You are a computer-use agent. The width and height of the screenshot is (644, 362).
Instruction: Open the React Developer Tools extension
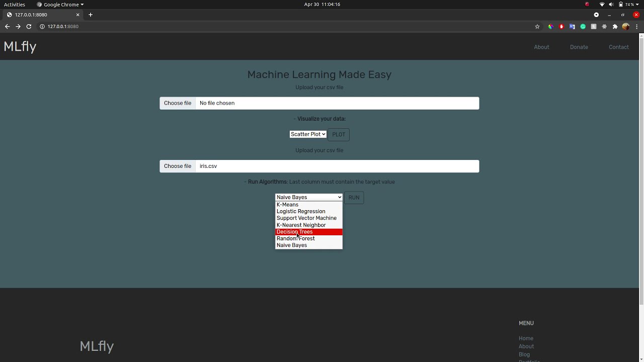tap(604, 27)
